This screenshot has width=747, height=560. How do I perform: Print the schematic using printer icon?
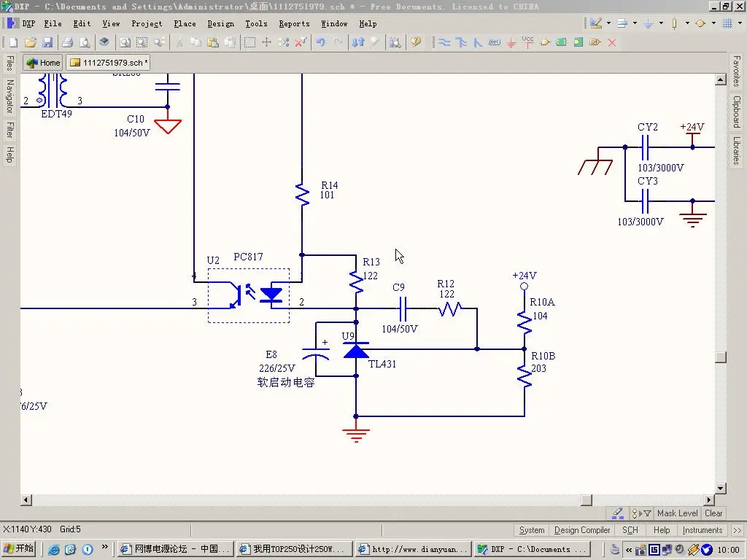click(68, 42)
